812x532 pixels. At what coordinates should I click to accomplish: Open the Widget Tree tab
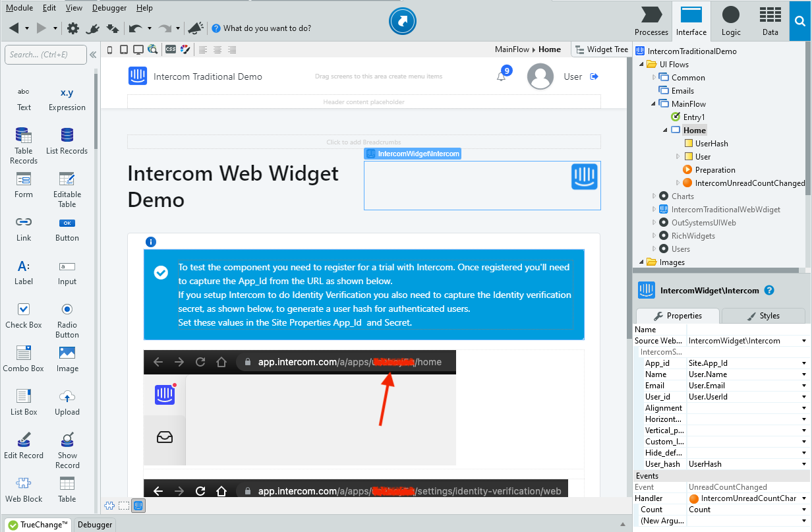point(601,49)
